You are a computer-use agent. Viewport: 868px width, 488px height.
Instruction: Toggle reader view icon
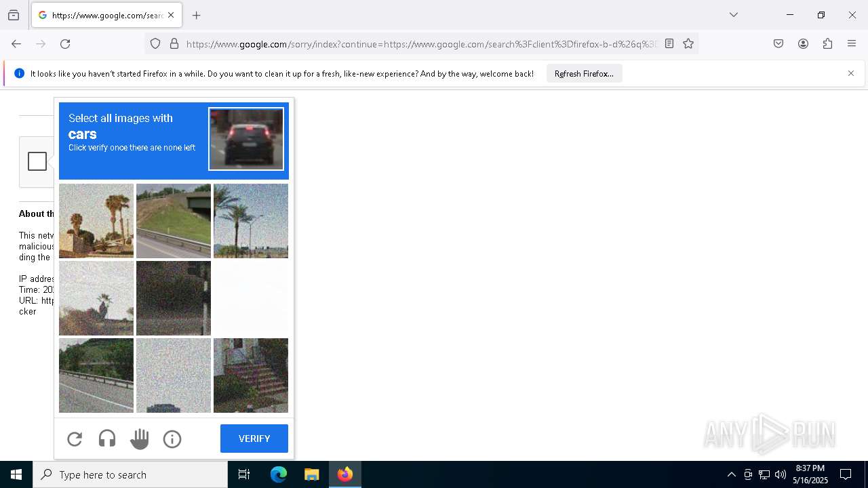point(669,44)
